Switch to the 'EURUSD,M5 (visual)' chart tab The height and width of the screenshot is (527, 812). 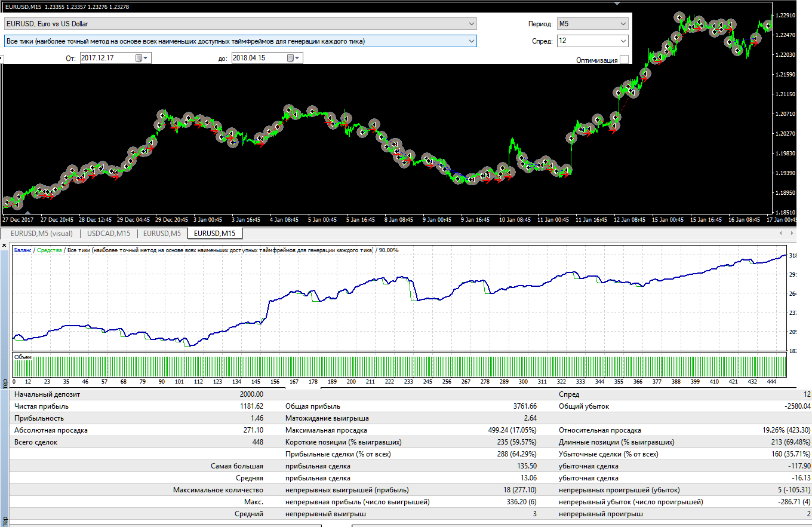[42, 234]
